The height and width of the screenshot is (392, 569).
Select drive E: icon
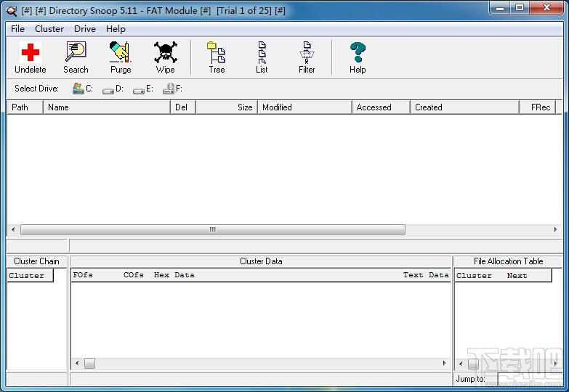139,90
